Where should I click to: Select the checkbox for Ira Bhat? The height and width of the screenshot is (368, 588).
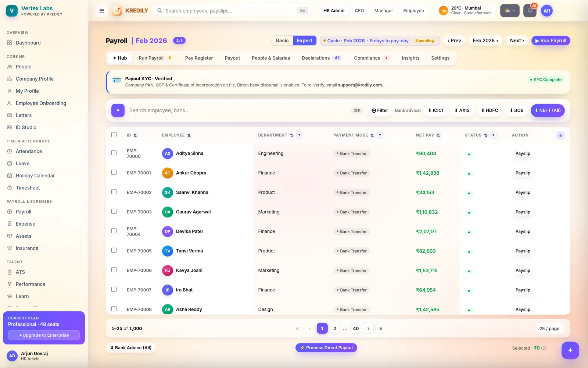(x=114, y=289)
